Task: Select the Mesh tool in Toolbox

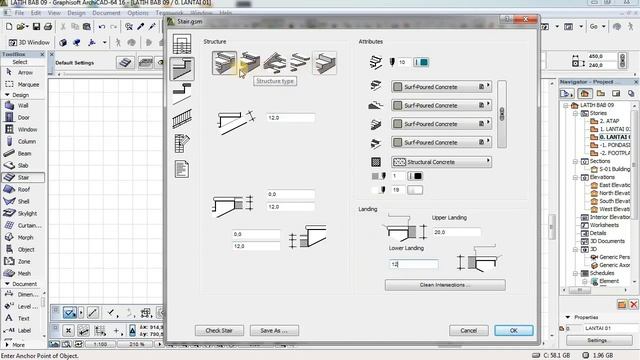Action: 23,273
